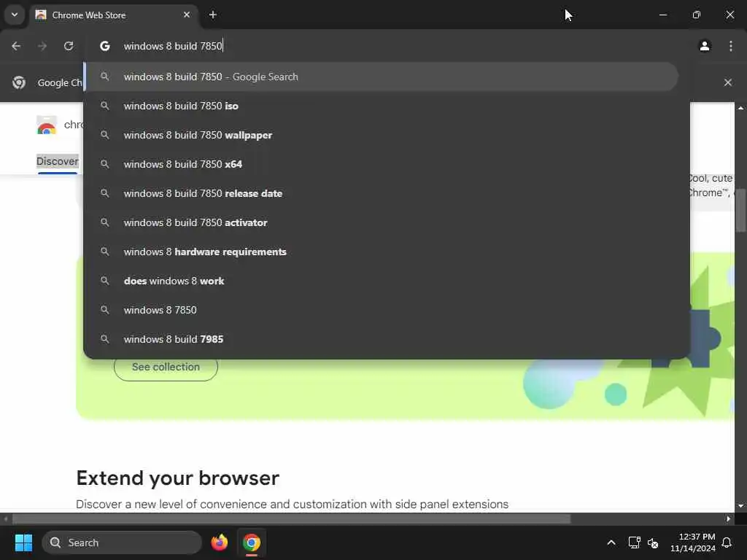Viewport: 747px width, 560px height.
Task: Click the vertical scrollbar down arrow
Action: (x=741, y=506)
